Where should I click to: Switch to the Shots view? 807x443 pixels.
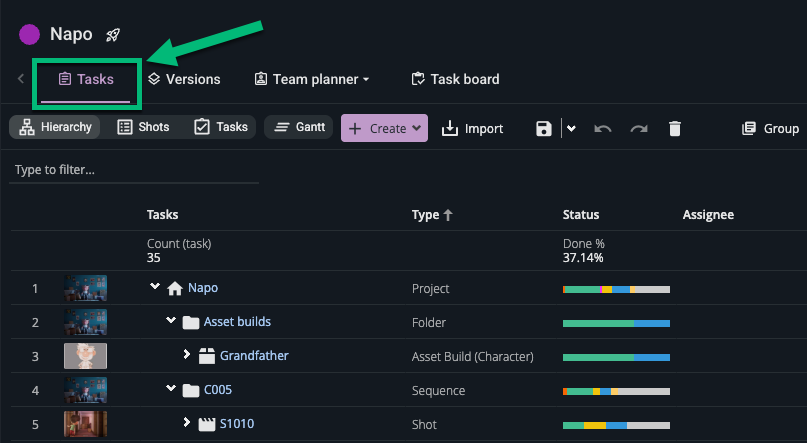coord(144,127)
